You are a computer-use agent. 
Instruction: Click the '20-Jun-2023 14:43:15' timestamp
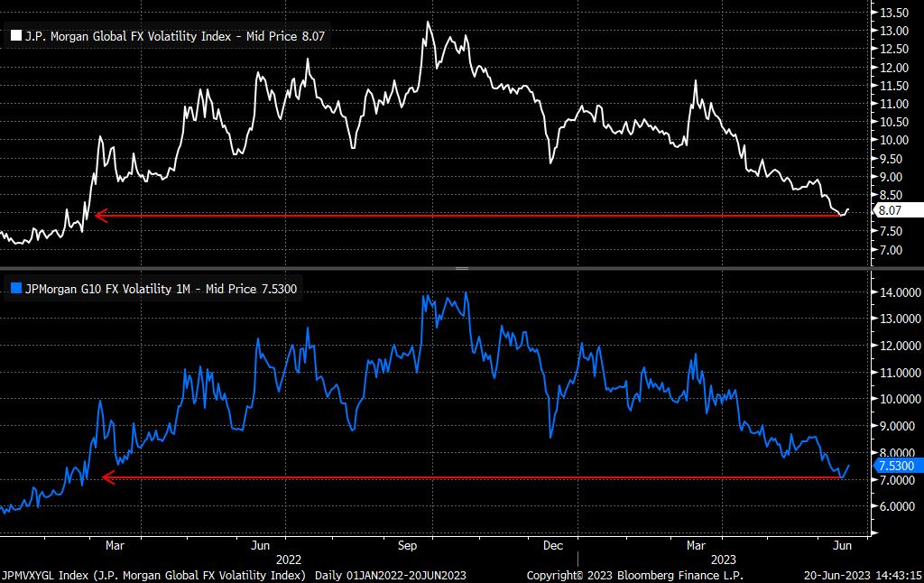(x=863, y=576)
